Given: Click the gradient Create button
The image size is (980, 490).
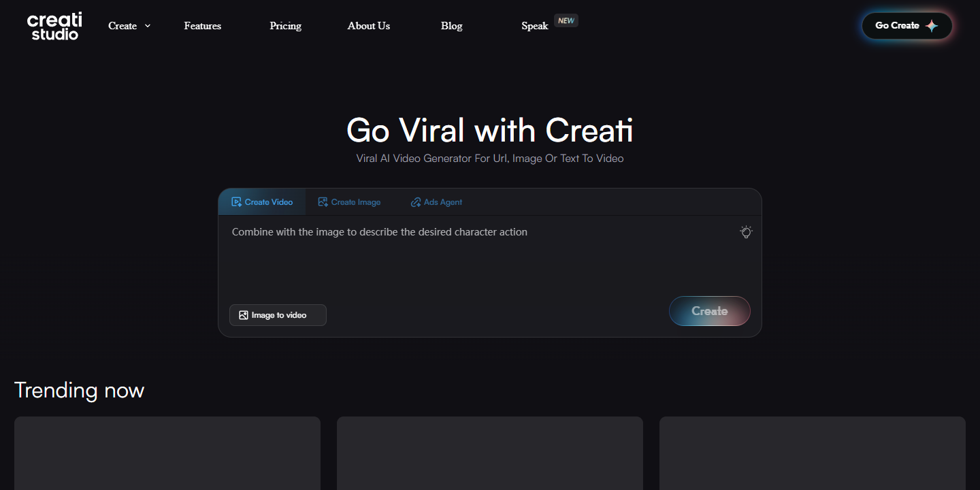Looking at the screenshot, I should tap(710, 311).
